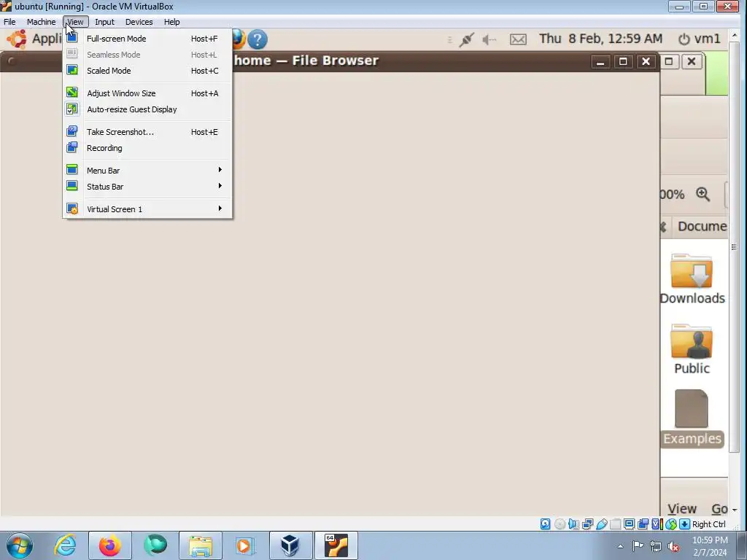Click the zoom in magnifier icon
Screen dimensions: 747x560
click(703, 194)
